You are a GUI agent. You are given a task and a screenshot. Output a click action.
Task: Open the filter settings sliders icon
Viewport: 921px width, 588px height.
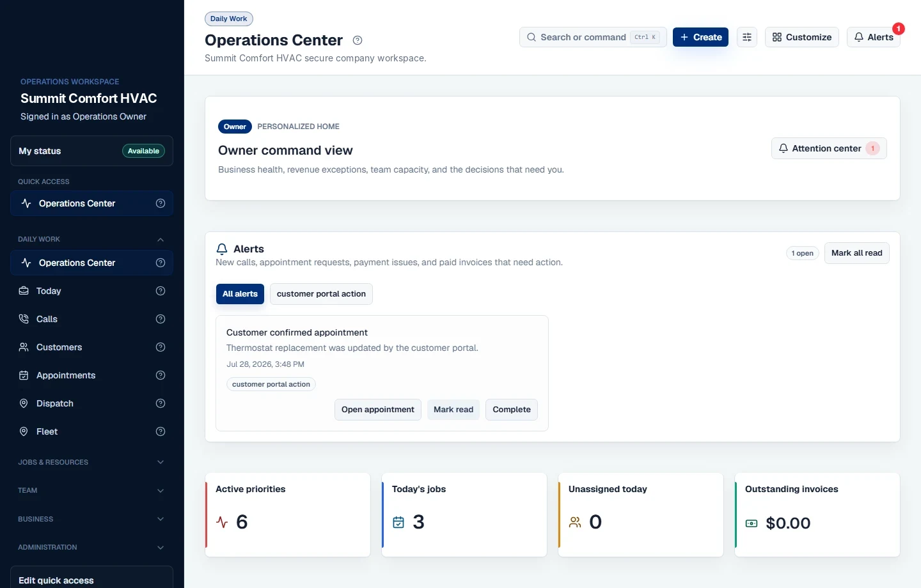[x=747, y=37]
